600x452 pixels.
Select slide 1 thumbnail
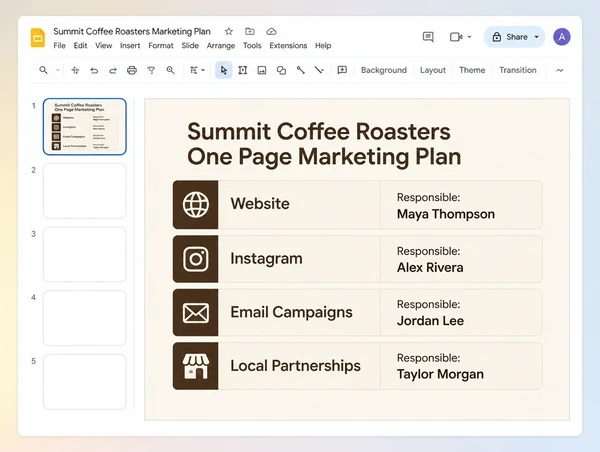click(x=85, y=127)
